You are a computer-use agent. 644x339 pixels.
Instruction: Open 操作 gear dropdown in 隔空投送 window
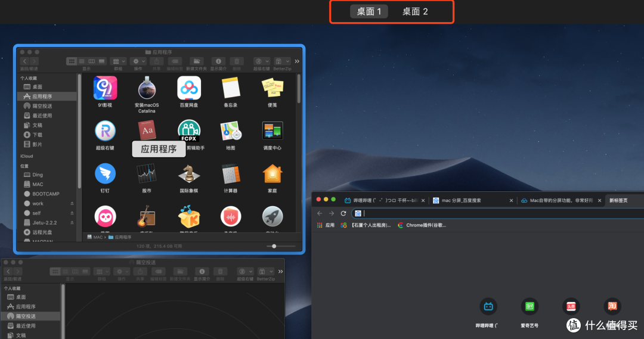122,271
